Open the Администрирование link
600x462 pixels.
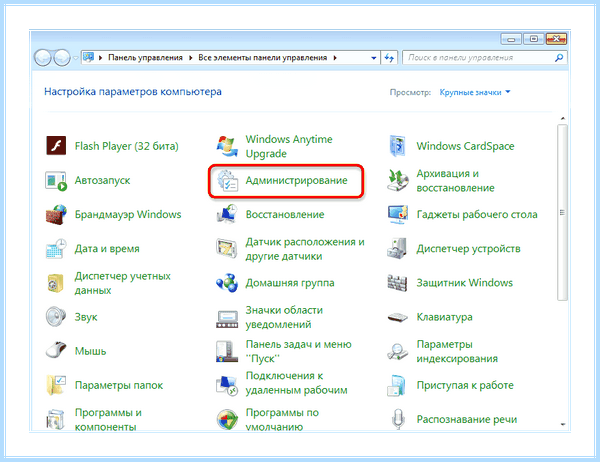point(296,180)
